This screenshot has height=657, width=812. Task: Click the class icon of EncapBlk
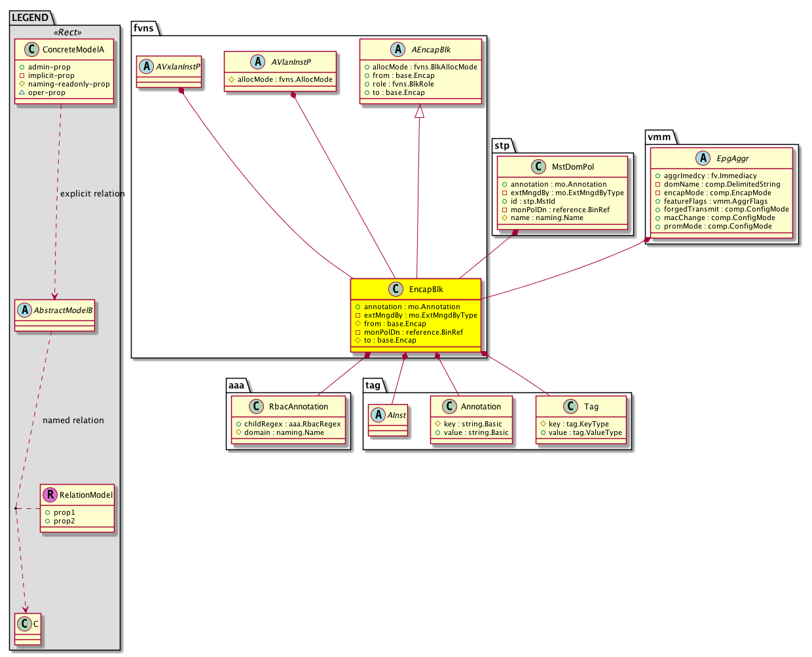pos(395,290)
